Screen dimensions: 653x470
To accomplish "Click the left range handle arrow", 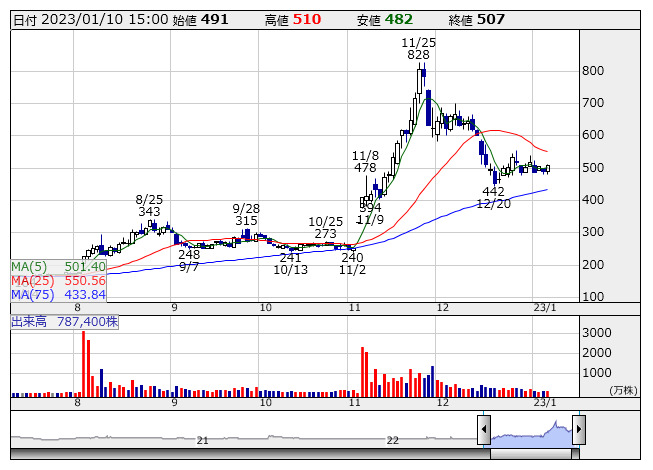I will 484,431.
